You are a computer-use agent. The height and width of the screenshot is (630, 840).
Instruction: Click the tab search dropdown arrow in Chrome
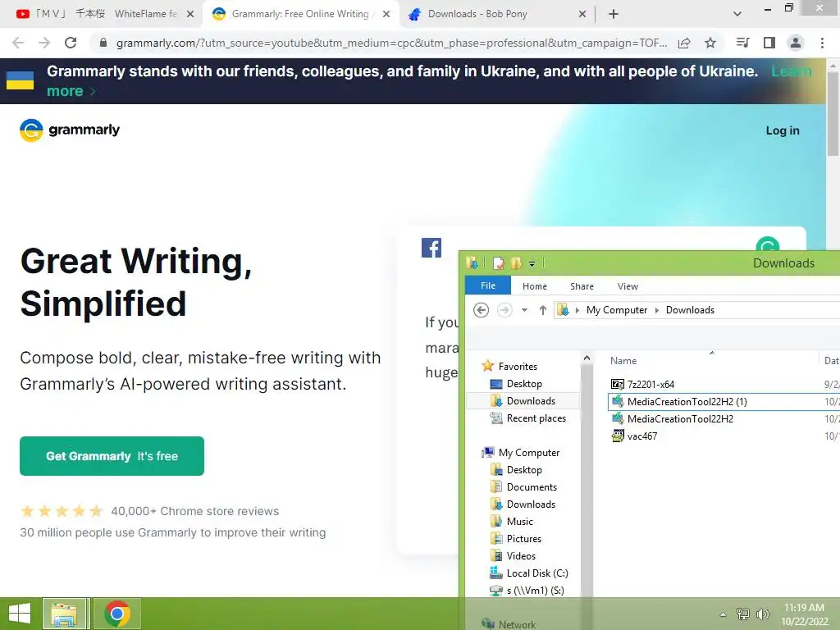(737, 14)
